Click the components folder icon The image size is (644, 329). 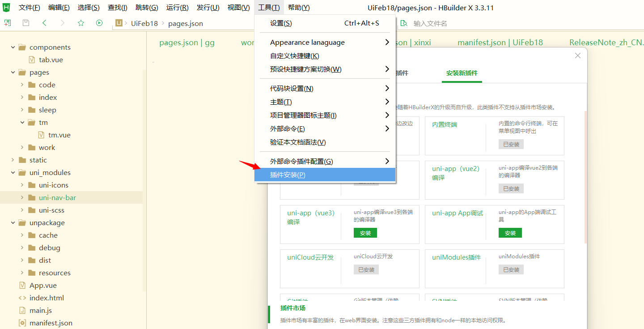click(22, 47)
